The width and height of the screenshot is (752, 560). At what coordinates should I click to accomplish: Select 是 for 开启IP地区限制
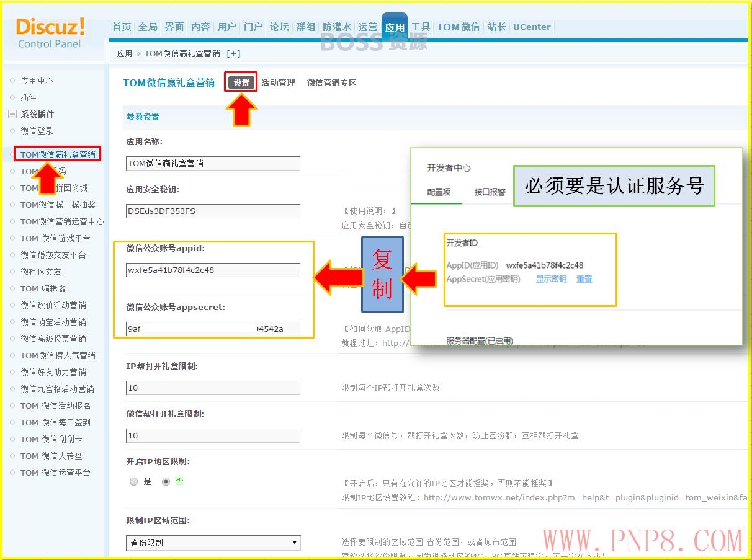click(x=134, y=481)
